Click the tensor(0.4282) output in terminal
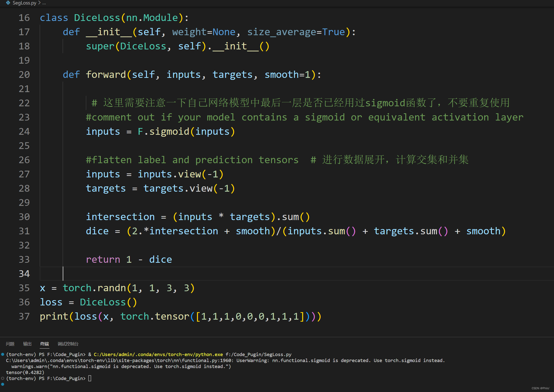 click(x=25, y=372)
